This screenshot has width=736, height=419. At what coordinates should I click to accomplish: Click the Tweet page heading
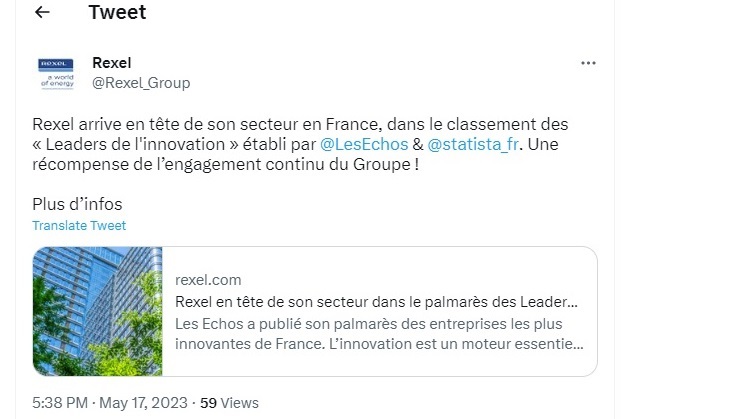(117, 13)
